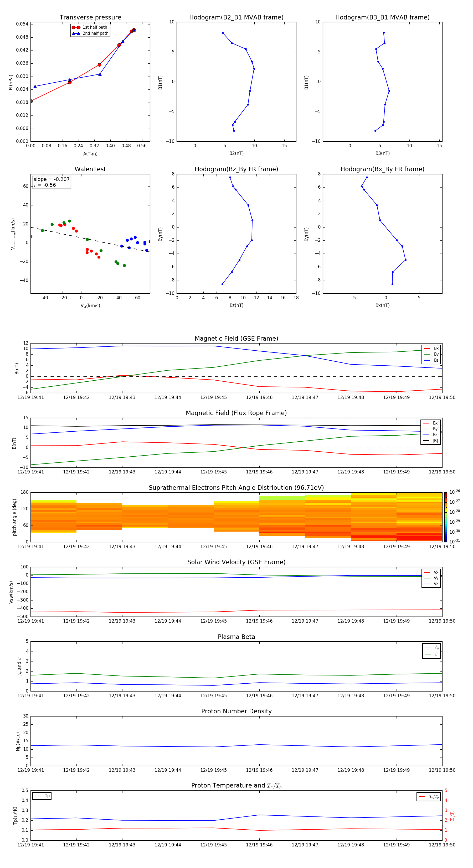The image size is (473, 868).
Task: Click the "pitch angle (deg)" y-axis label
Action: pos(14,517)
